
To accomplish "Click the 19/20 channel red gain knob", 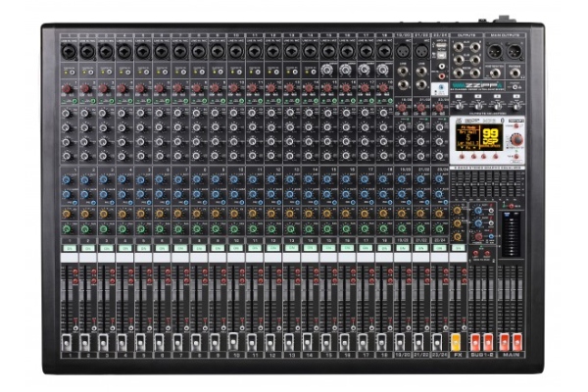I will [x=402, y=108].
